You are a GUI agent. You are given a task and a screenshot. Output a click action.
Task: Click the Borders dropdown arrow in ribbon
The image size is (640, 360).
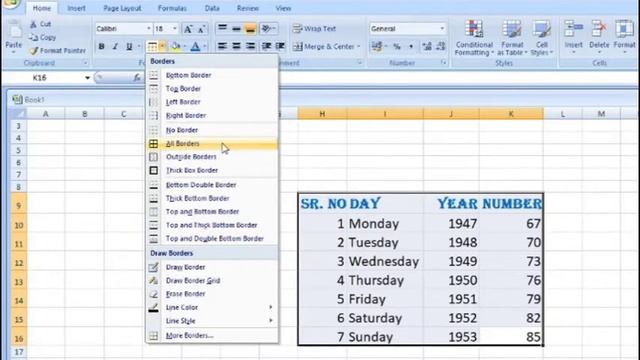click(162, 47)
